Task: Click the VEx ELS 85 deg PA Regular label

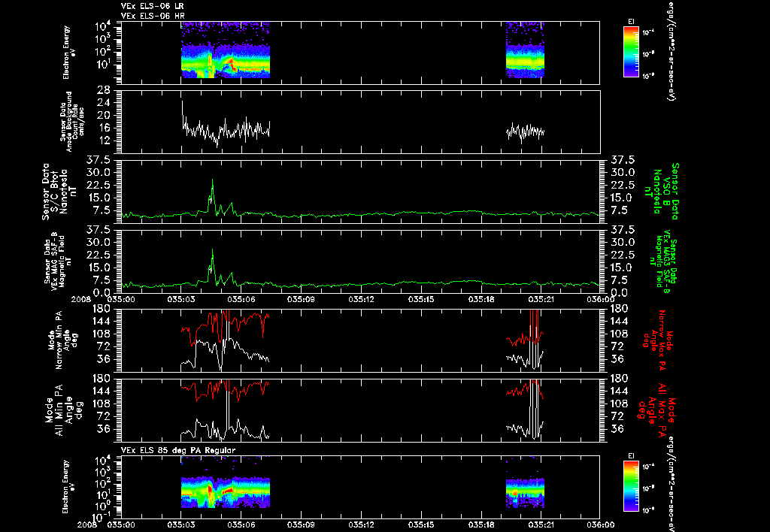Action: pos(178,450)
